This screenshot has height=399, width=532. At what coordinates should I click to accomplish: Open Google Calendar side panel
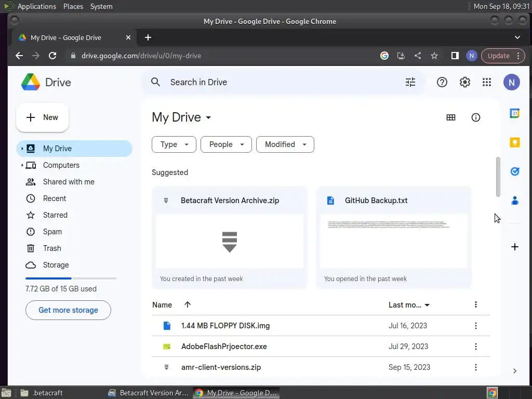(x=514, y=113)
